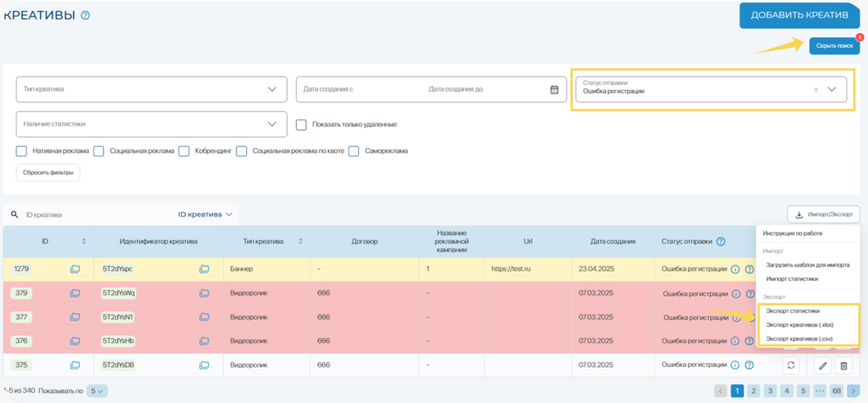Image resolution: width=868 pixels, height=403 pixels.
Task: Click the refresh icon in row 375
Action: pyautogui.click(x=791, y=365)
